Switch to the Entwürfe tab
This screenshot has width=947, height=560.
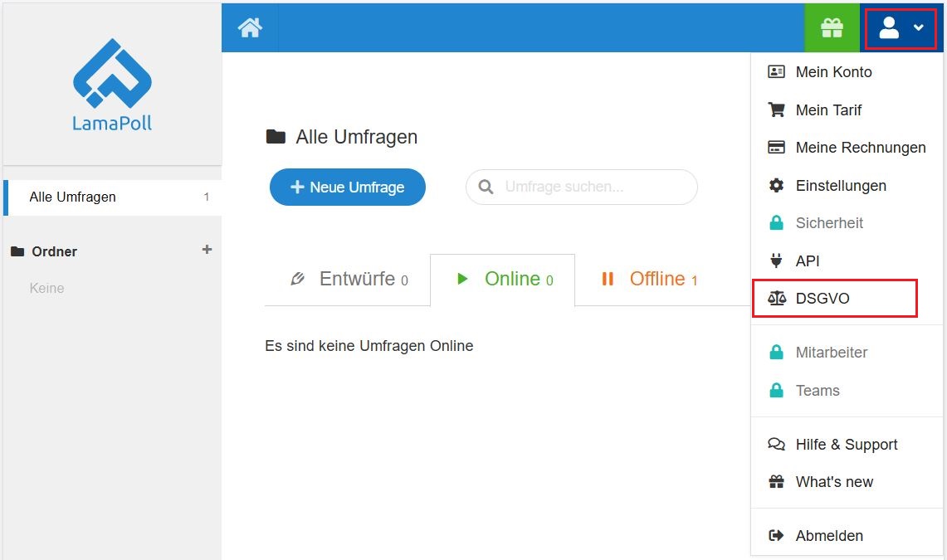tap(348, 280)
